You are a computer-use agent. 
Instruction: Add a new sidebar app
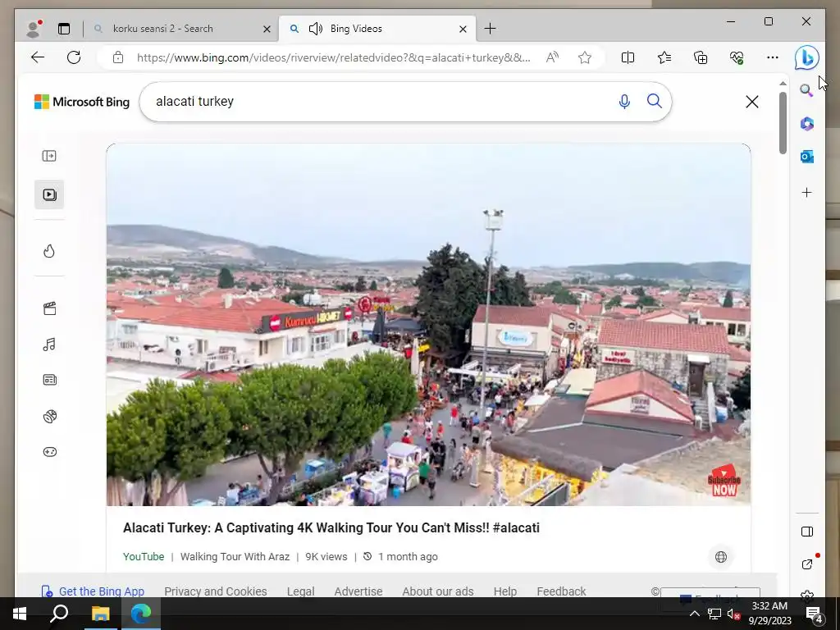807,192
